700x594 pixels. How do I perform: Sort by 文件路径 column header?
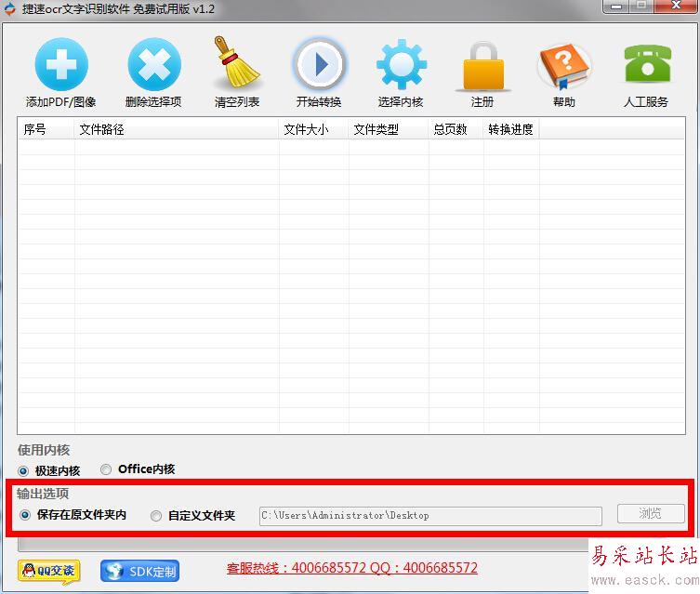tap(177, 129)
